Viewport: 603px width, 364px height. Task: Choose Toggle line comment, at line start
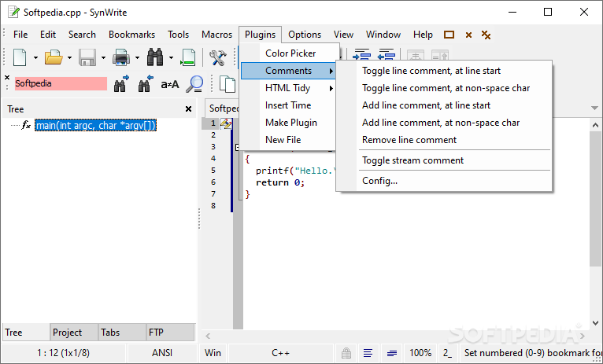(x=444, y=71)
